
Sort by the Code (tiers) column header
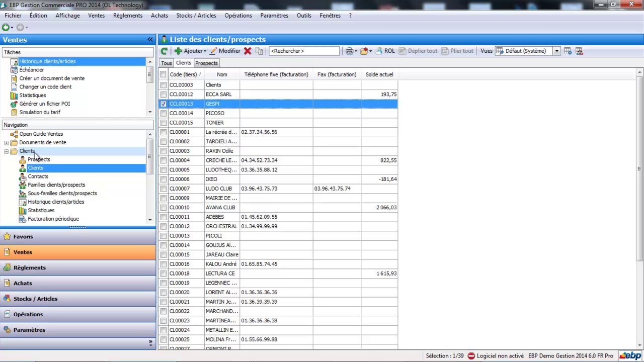[x=186, y=75]
